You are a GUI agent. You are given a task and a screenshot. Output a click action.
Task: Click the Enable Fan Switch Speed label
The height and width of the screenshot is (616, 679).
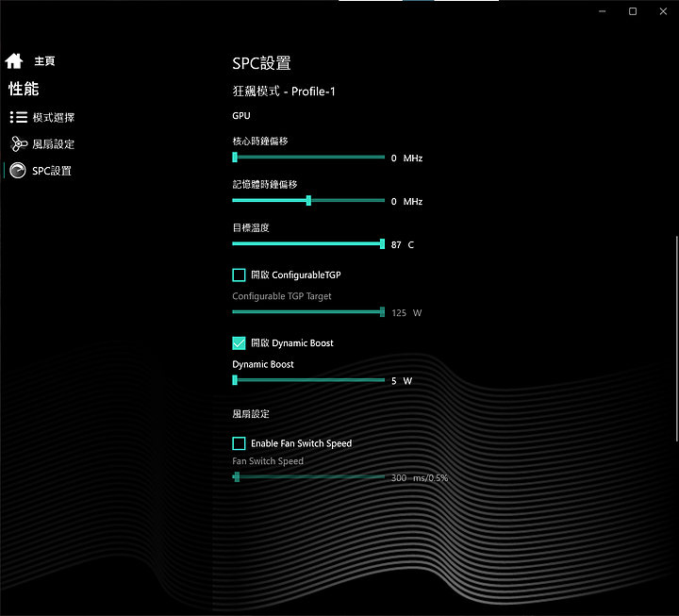[x=302, y=443]
